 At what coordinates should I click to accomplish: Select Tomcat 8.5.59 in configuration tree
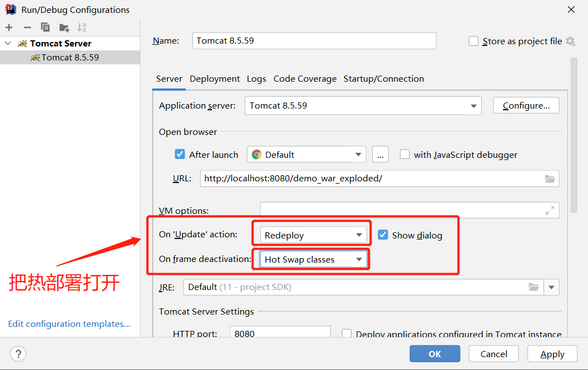pyautogui.click(x=70, y=58)
